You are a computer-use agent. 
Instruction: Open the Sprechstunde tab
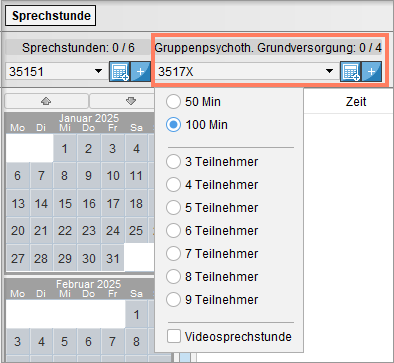pos(51,15)
